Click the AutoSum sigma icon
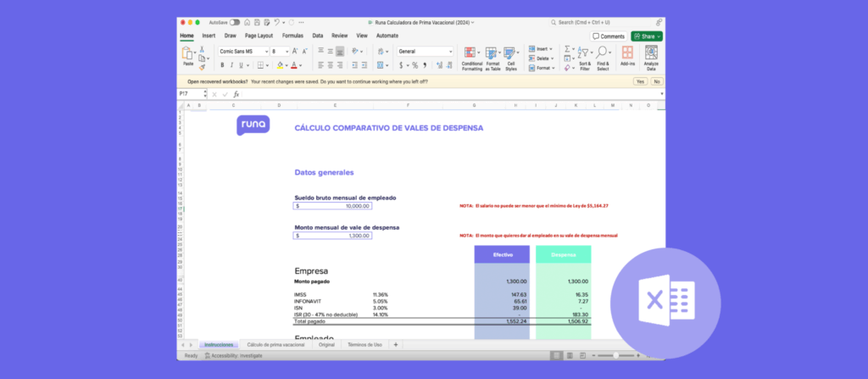Image resolution: width=868 pixels, height=379 pixels. pos(567,49)
